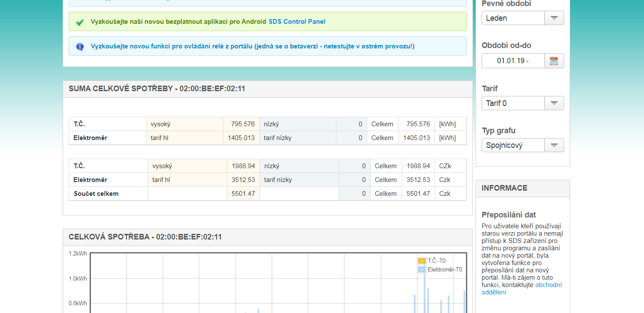Click the Součet celkem row label
The image size is (644, 313).
tap(96, 194)
